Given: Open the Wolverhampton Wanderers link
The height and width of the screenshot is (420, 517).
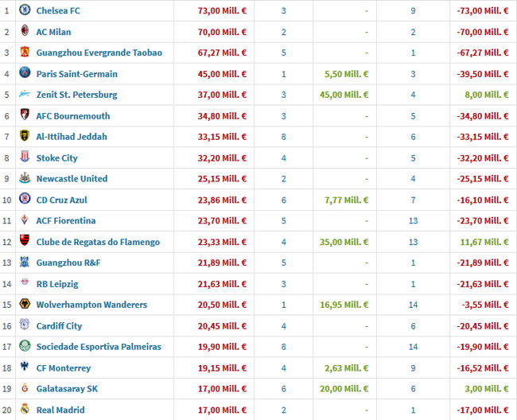Looking at the screenshot, I should [91, 305].
